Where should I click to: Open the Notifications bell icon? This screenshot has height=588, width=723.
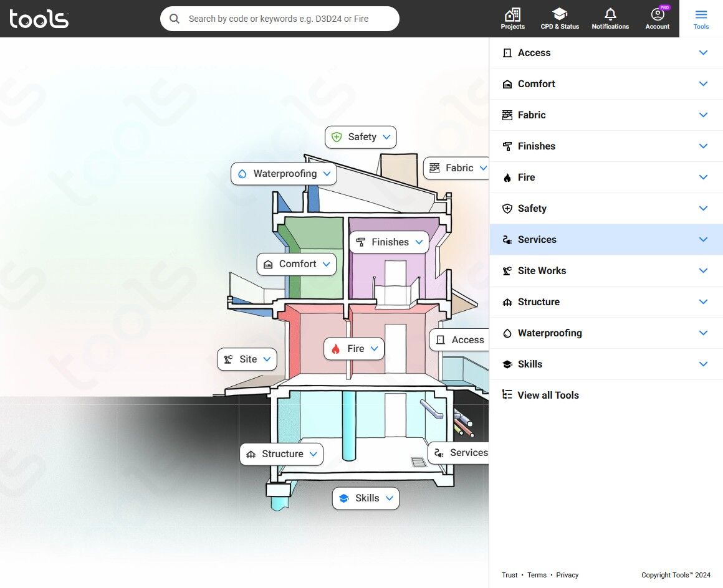[610, 14]
